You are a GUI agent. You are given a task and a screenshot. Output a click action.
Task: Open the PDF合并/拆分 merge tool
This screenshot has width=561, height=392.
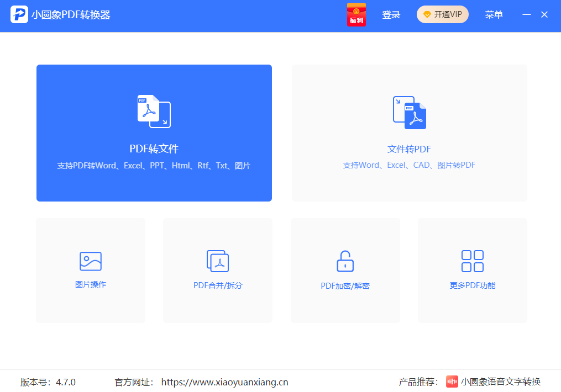[217, 271]
